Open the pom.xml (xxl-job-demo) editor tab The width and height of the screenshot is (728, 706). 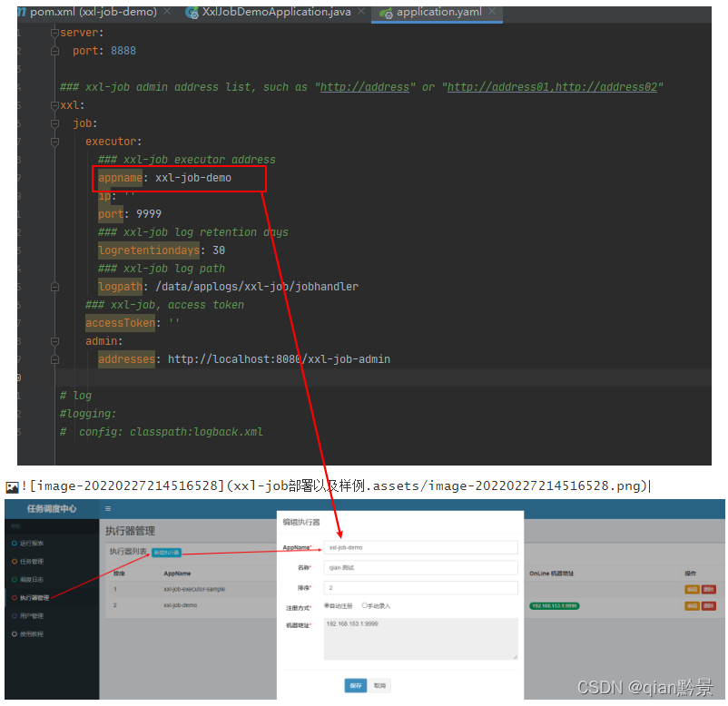(93, 12)
